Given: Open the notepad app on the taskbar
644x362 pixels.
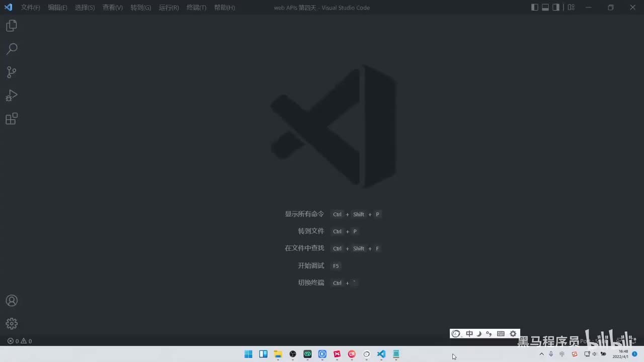Looking at the screenshot, I should point(396,354).
